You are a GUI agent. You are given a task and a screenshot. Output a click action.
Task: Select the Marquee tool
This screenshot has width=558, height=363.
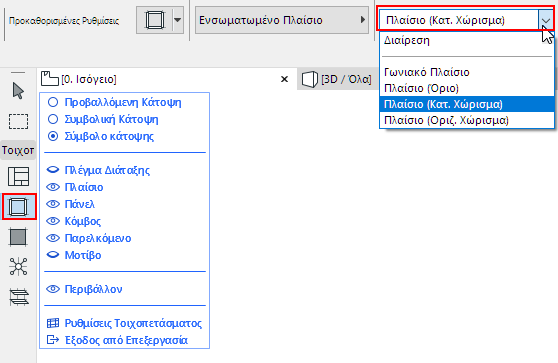tap(18, 121)
